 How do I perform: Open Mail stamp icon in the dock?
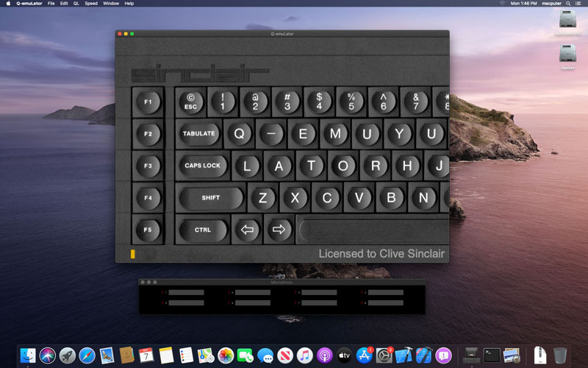point(107,355)
